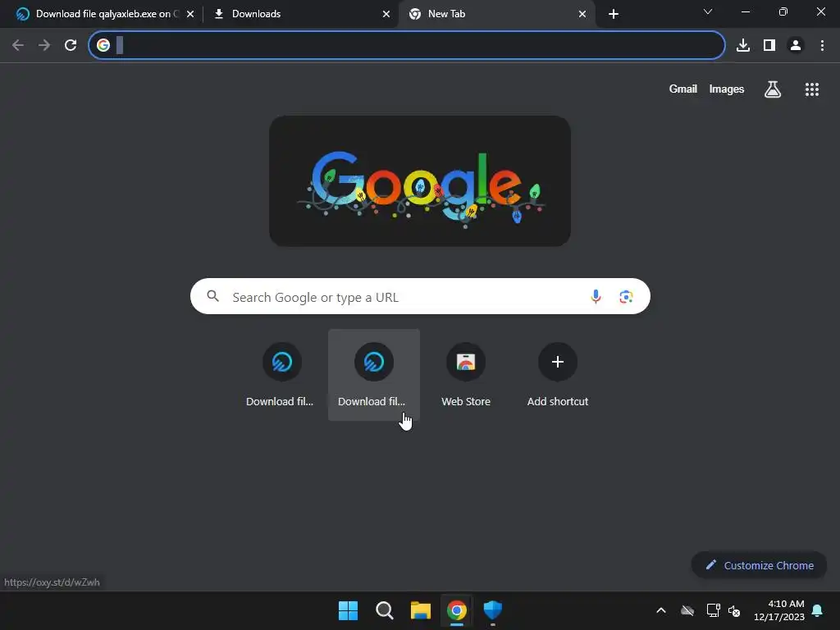Image resolution: width=840 pixels, height=630 pixels.
Task: Open the Google apps grid
Action: [812, 89]
